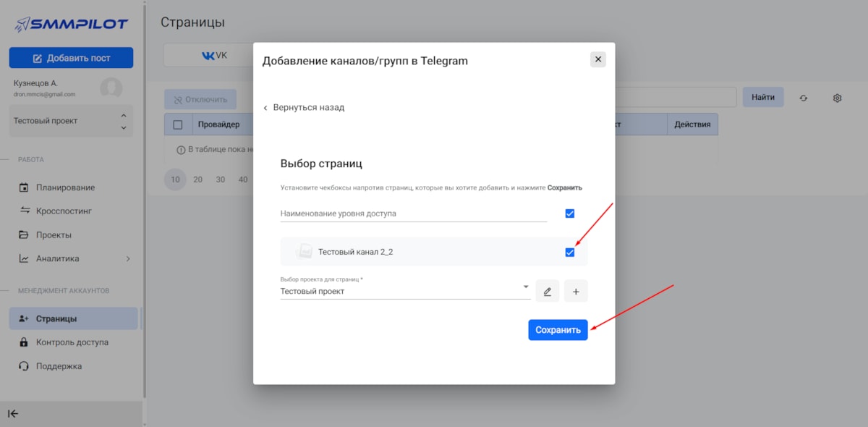Click the Сохранить button
868x427 pixels.
[558, 330]
